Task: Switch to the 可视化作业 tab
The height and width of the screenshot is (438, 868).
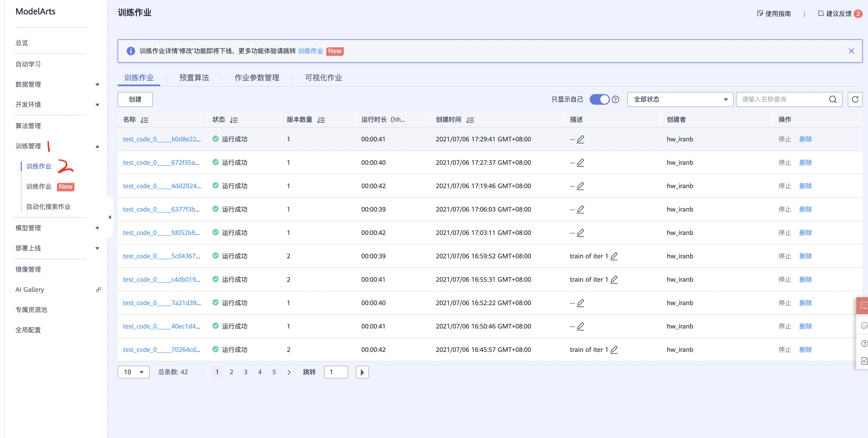Action: coord(323,78)
